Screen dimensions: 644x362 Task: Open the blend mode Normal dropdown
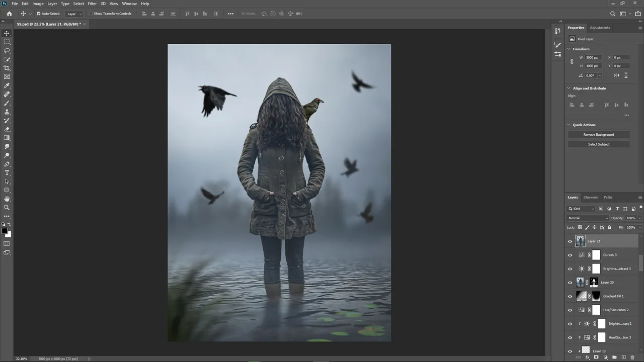click(x=588, y=218)
